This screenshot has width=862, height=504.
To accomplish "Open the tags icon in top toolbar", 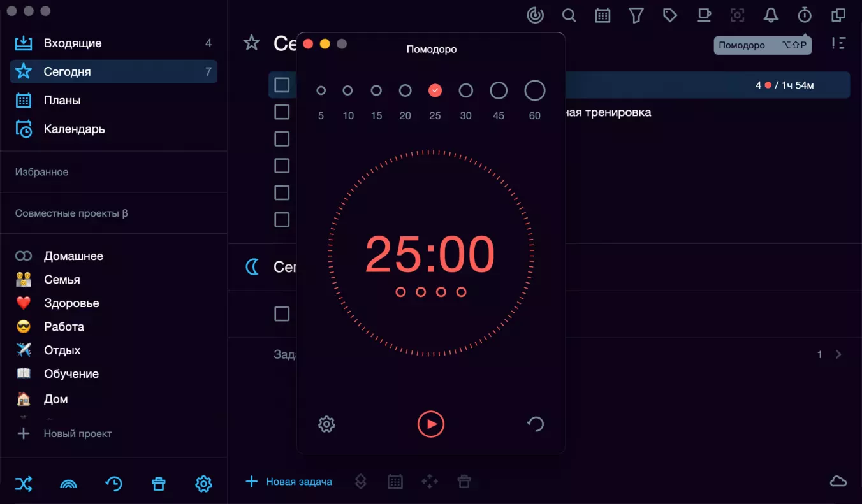I will [669, 15].
